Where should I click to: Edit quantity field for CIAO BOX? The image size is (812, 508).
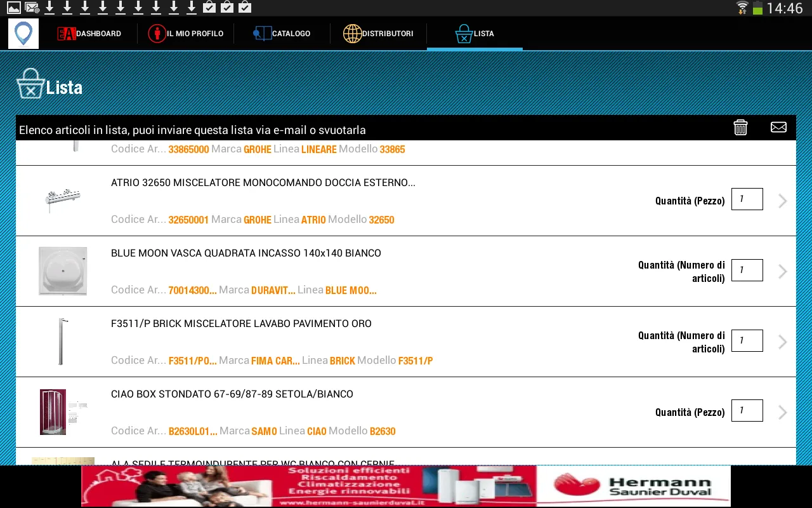pyautogui.click(x=747, y=411)
